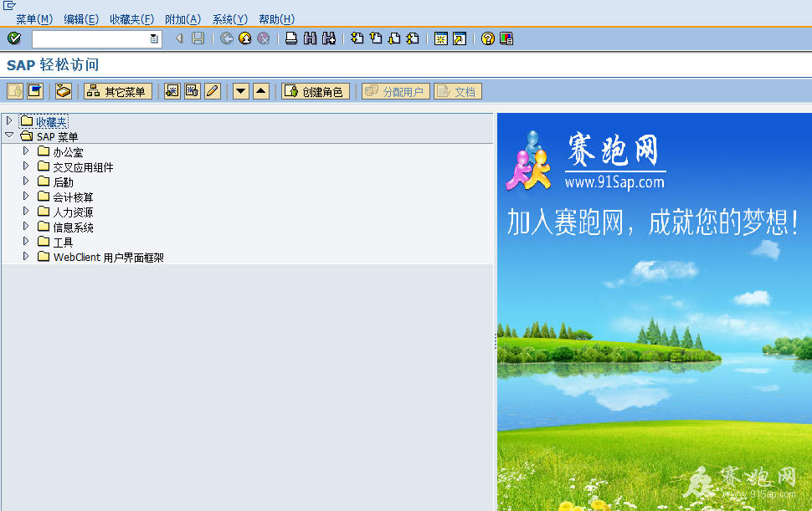Screen dimensions: 812x511
Task: Click the 创建角色 button
Action: [316, 91]
